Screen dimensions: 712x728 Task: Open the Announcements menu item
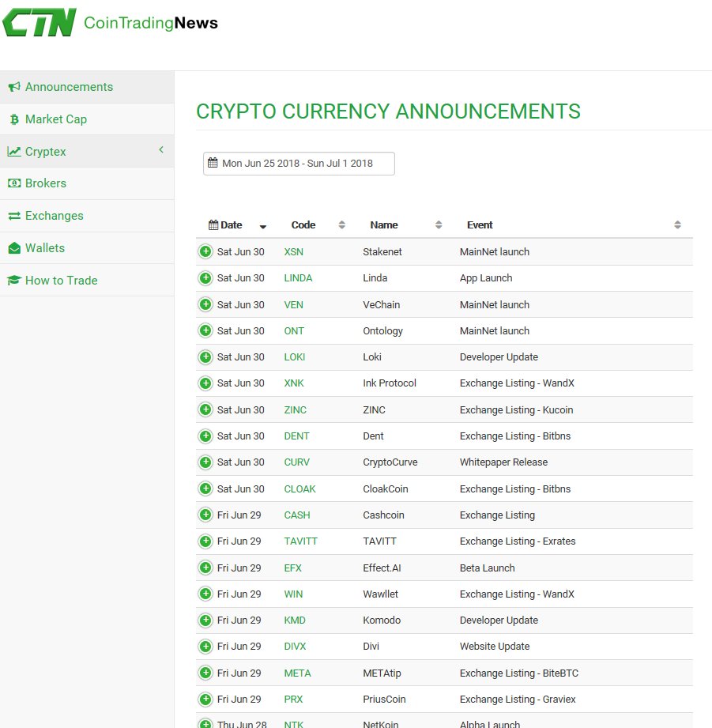(87, 87)
